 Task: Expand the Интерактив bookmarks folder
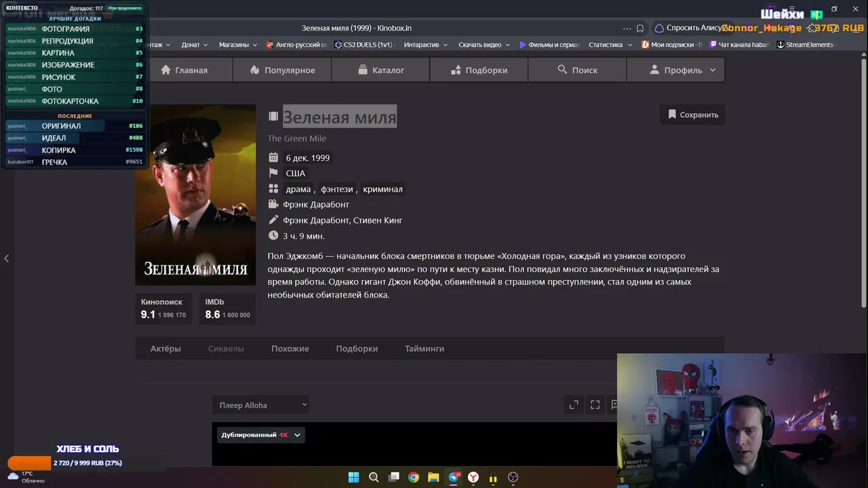click(426, 45)
